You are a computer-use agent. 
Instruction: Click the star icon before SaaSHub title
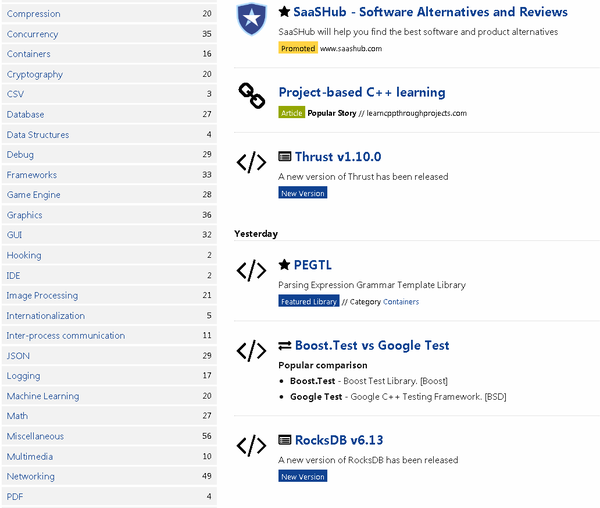pos(284,11)
